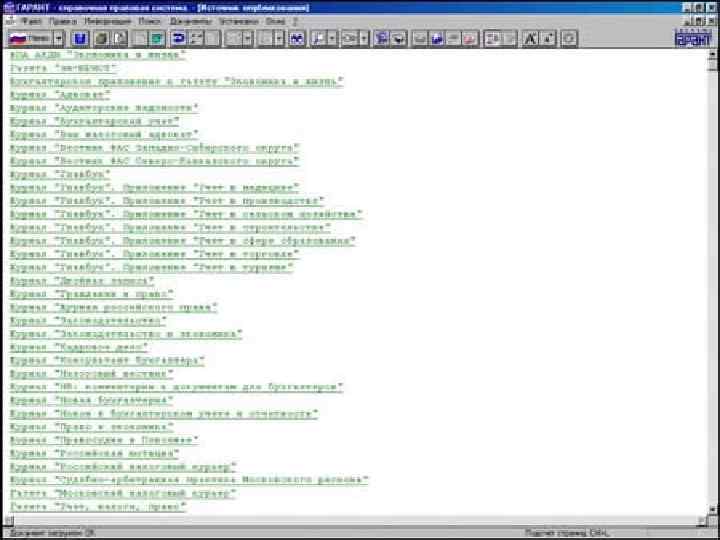Viewport: 720px width, 540px height.
Task: Expand the dropdown arrow next to flag button
Action: [59, 39]
